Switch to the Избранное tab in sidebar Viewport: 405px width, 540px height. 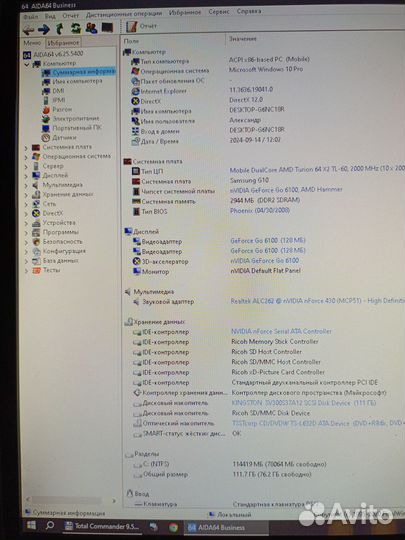coord(63,43)
